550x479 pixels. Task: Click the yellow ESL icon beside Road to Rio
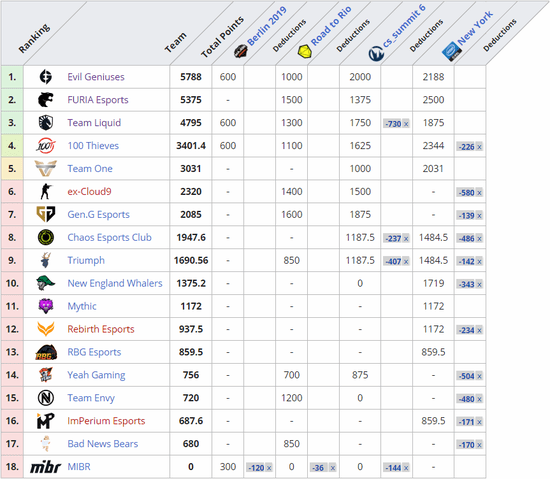(x=304, y=52)
